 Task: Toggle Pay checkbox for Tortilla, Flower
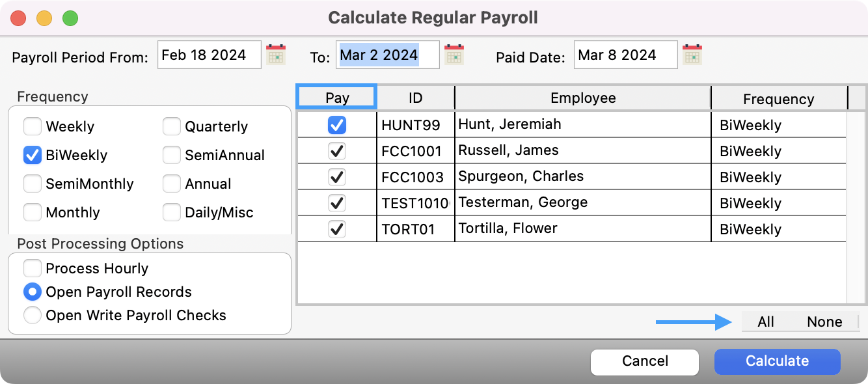click(x=337, y=229)
